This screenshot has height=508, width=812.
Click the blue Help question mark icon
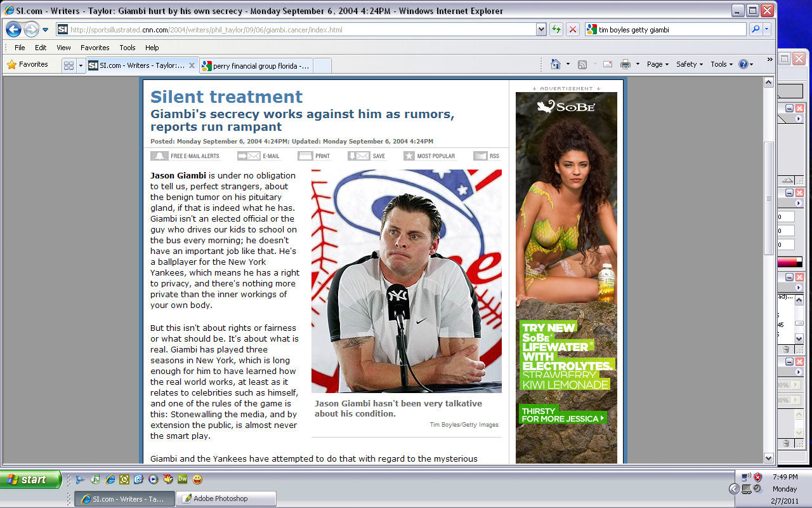point(743,64)
